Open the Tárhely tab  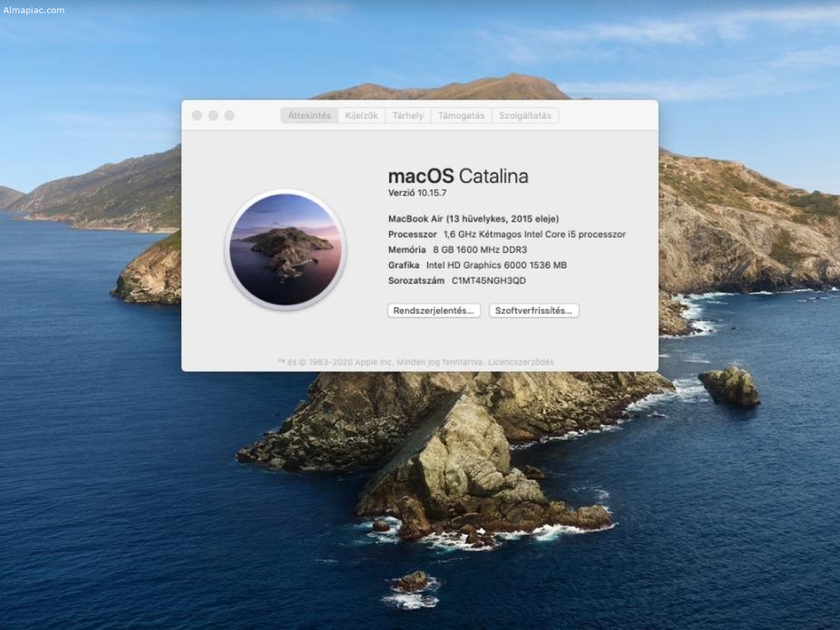pyautogui.click(x=408, y=115)
